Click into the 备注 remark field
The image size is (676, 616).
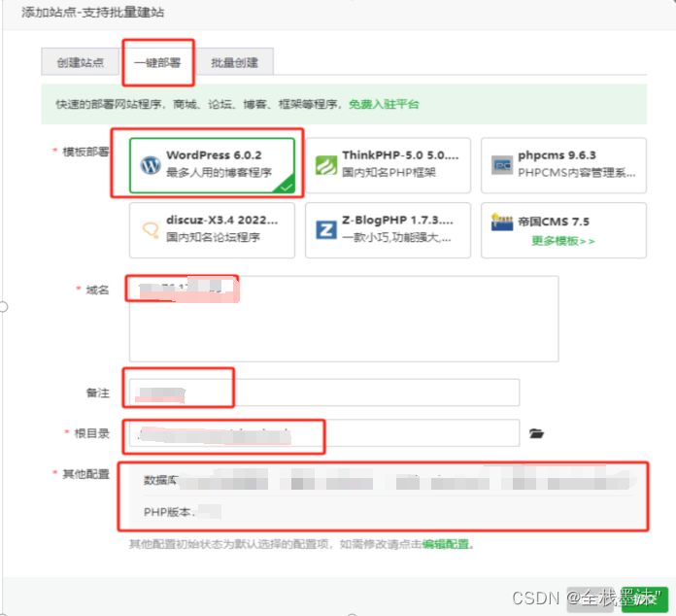tap(324, 393)
